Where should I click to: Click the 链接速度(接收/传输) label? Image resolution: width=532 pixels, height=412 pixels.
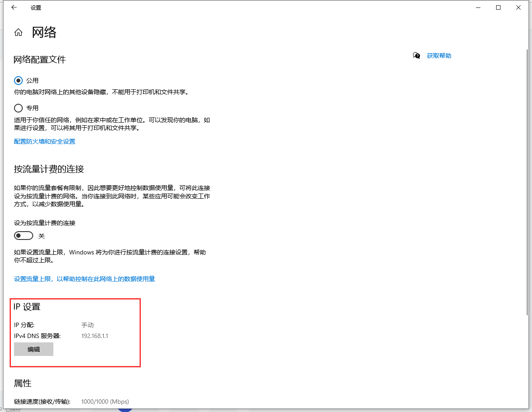(42, 401)
